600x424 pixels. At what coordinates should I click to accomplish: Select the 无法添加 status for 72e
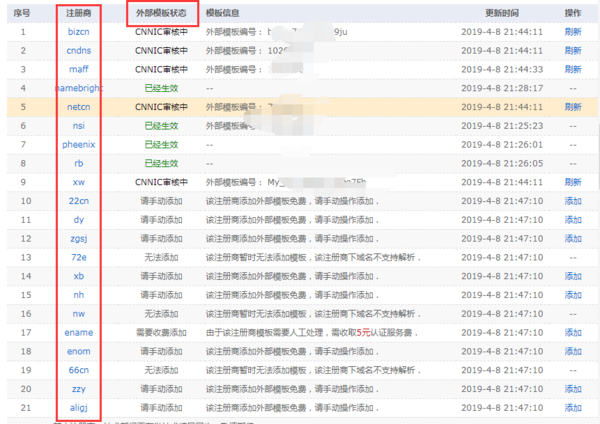161,257
